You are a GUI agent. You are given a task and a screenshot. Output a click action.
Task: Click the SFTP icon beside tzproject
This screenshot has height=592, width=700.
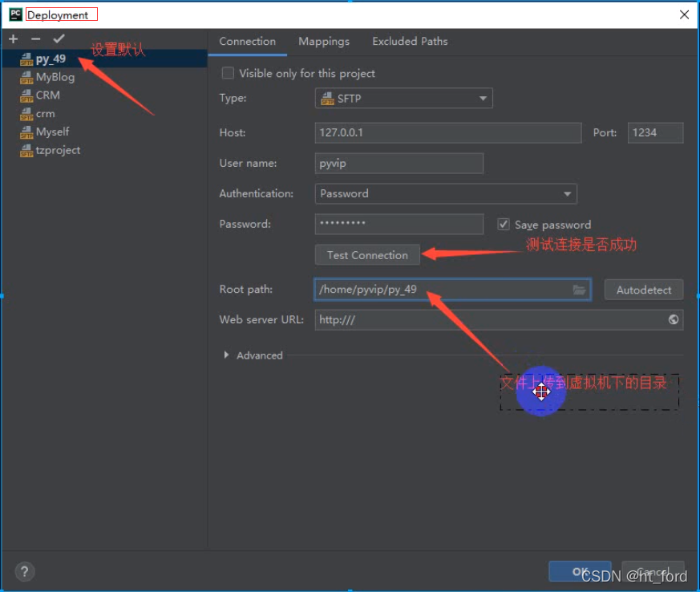point(26,151)
